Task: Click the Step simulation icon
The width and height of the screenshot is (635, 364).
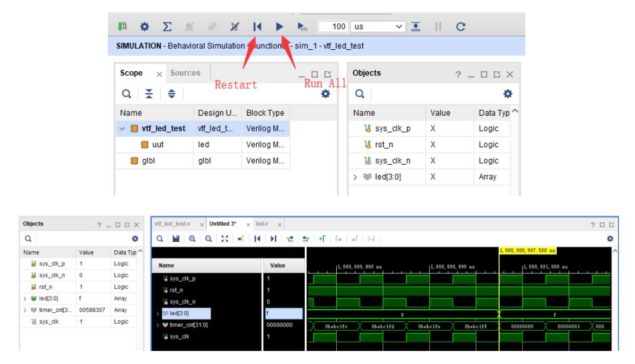Action: (x=416, y=27)
